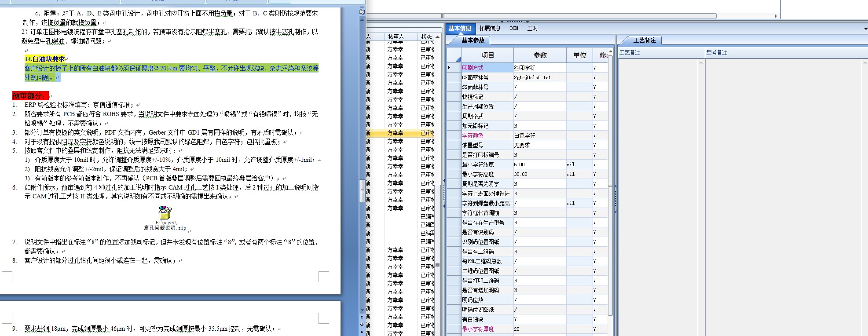Click the first 已编写 status cell in order list
The height and width of the screenshot is (336, 868).
tap(427, 216)
